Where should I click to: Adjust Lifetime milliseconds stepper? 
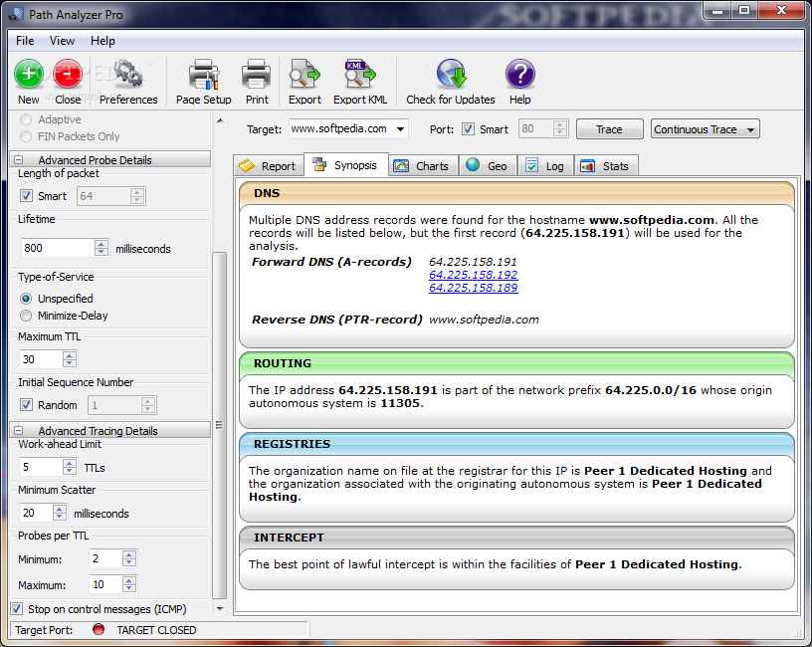pos(101,248)
